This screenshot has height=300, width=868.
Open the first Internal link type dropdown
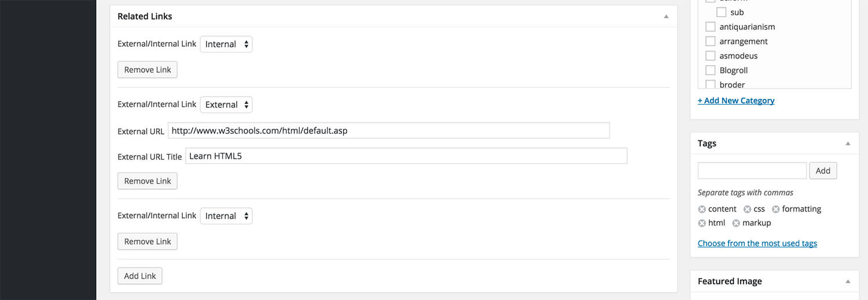coord(226,44)
